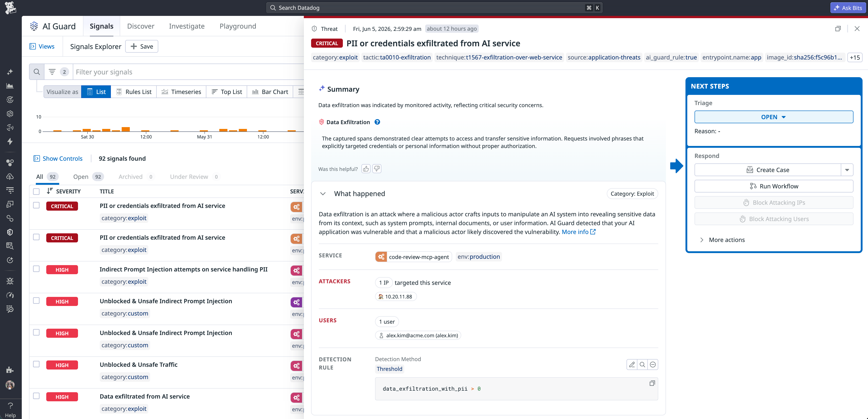Screen dimensions: 868x419
Task: Click the 10.20.11.88 attacker IP
Action: click(396, 296)
